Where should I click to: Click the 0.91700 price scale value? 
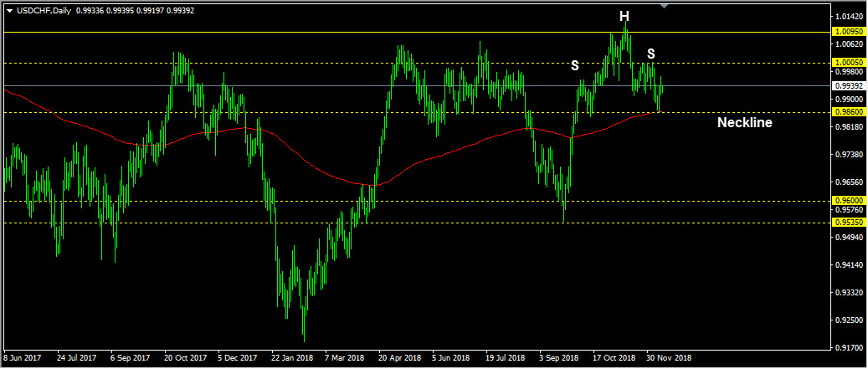(850, 349)
